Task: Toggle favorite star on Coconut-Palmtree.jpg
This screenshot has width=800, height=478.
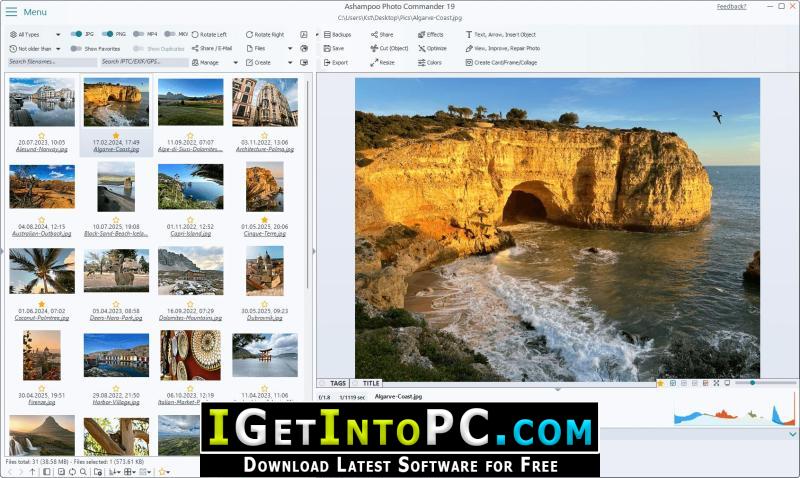Action: (x=42, y=304)
